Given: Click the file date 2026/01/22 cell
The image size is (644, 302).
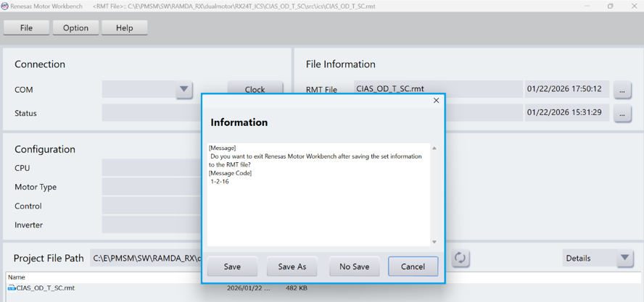Looking at the screenshot, I should [249, 288].
